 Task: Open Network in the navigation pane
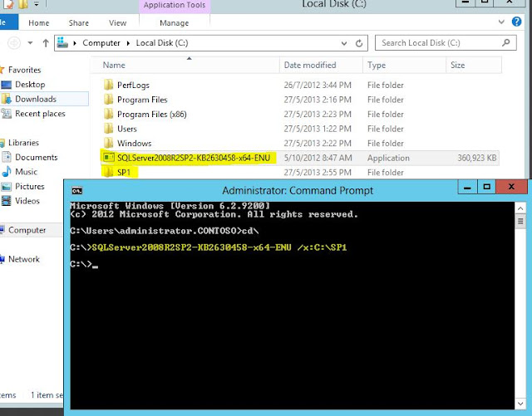tap(24, 259)
